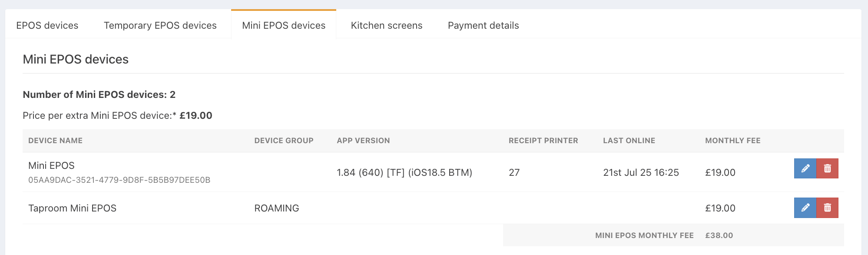Click the ROAMING device group cell
The width and height of the screenshot is (868, 255).
coord(277,208)
